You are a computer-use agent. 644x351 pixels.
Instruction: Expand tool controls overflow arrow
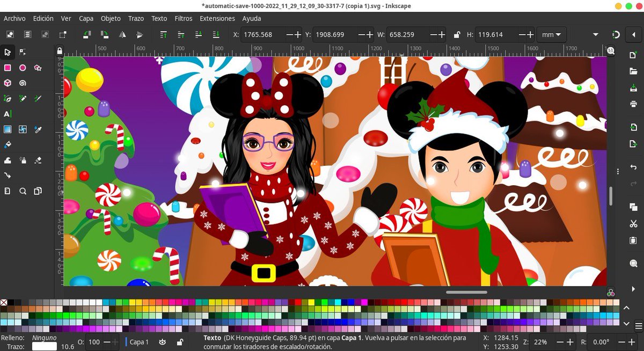point(596,34)
